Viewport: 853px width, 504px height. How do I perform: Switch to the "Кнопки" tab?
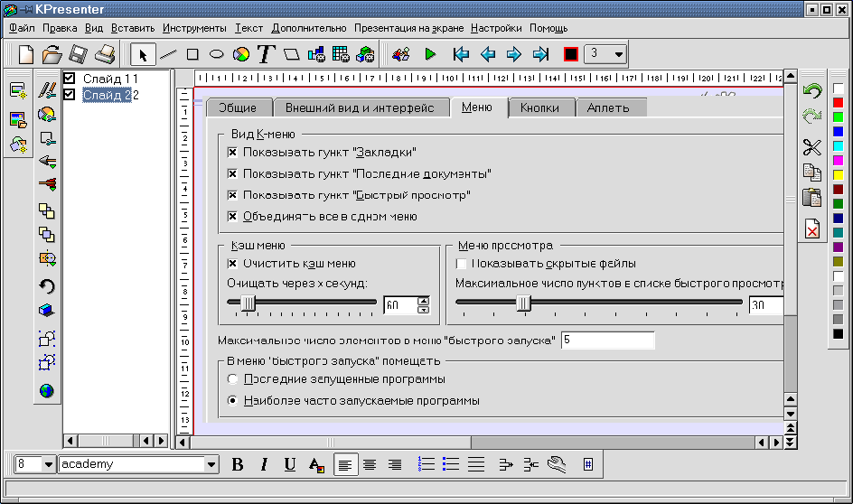(x=540, y=107)
